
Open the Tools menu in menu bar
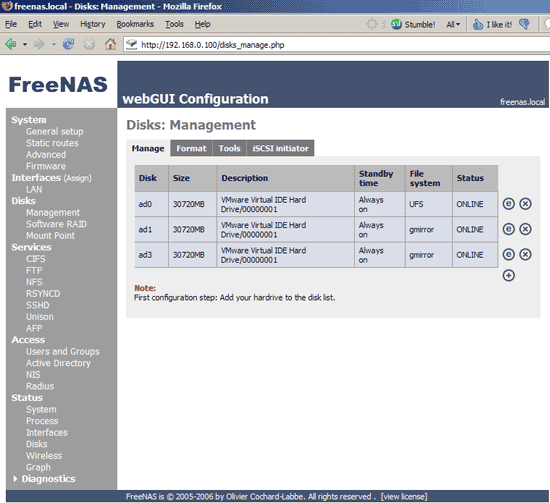(x=174, y=24)
